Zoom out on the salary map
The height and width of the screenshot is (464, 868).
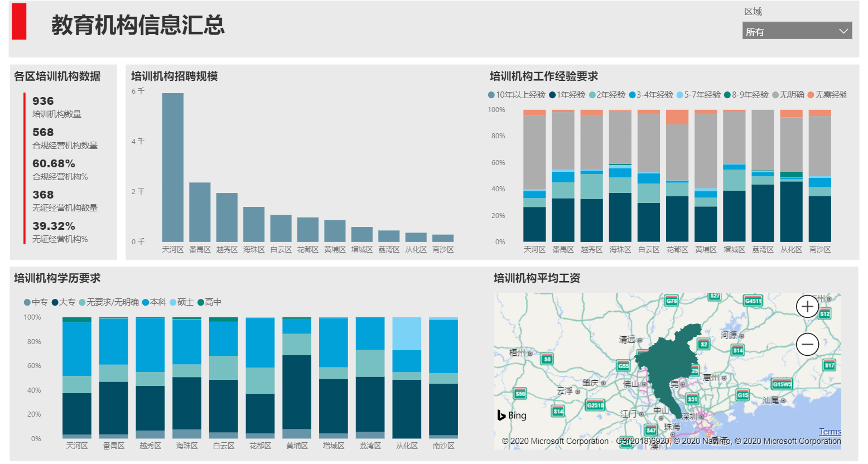(x=807, y=345)
